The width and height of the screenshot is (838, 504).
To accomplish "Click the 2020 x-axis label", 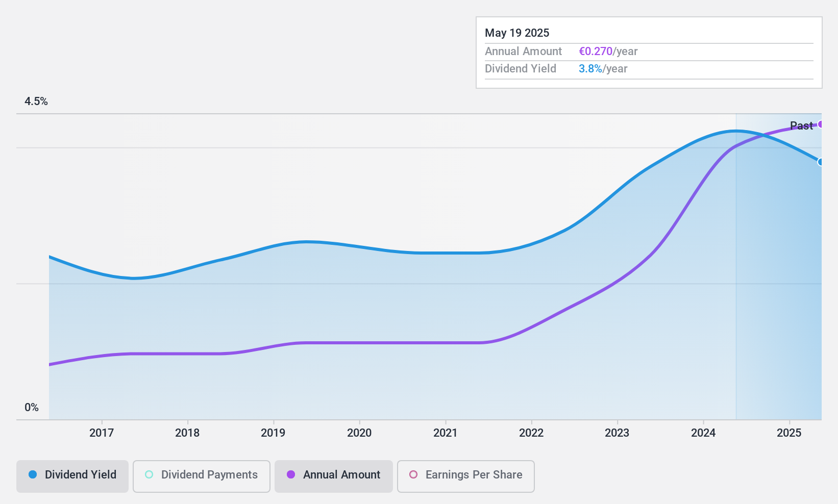I will point(359,433).
